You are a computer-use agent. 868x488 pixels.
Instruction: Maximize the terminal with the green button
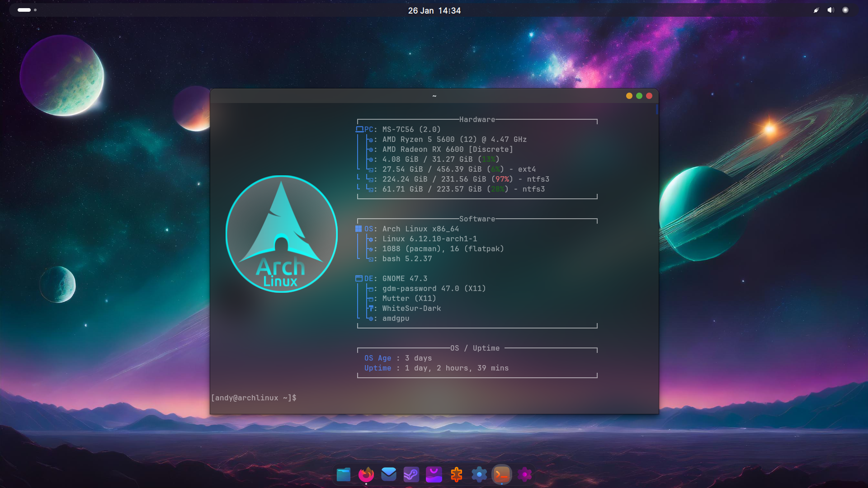(639, 96)
